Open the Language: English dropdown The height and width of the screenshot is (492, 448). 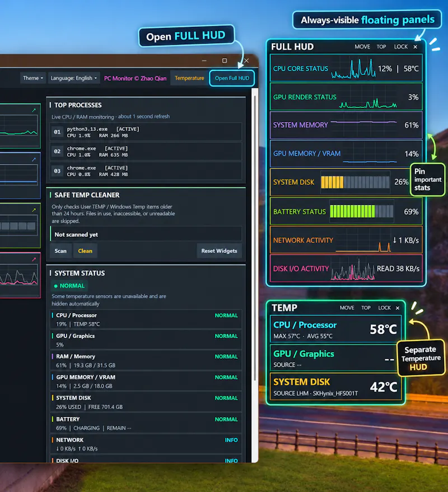coord(74,78)
